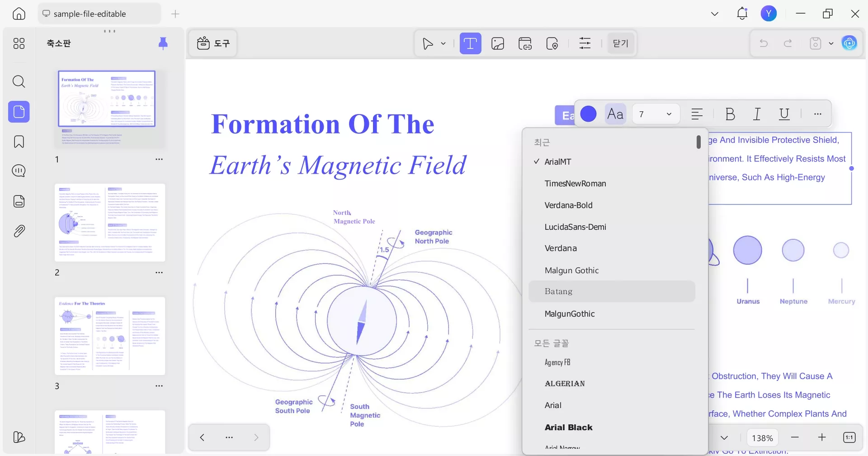Unpin the thumbnail panel
868x456 pixels.
pos(163,43)
